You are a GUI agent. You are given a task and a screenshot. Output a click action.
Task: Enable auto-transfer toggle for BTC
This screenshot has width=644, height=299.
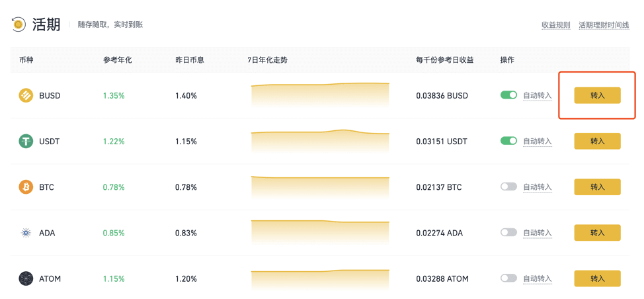coord(508,187)
